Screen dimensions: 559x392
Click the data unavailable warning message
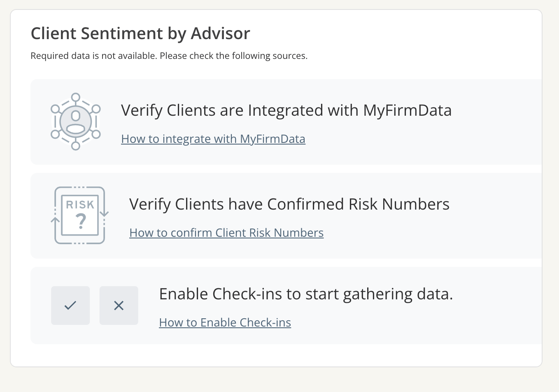click(169, 56)
